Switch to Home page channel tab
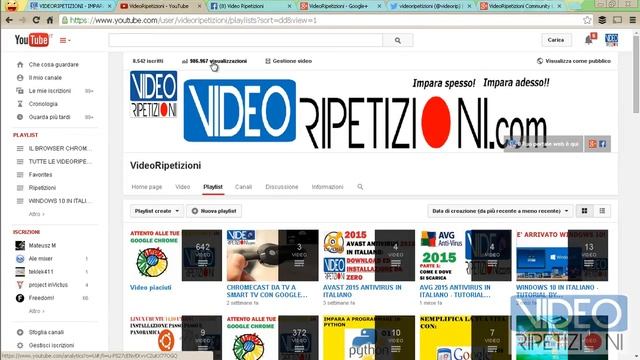Image resolution: width=640 pixels, height=360 pixels. click(x=147, y=187)
